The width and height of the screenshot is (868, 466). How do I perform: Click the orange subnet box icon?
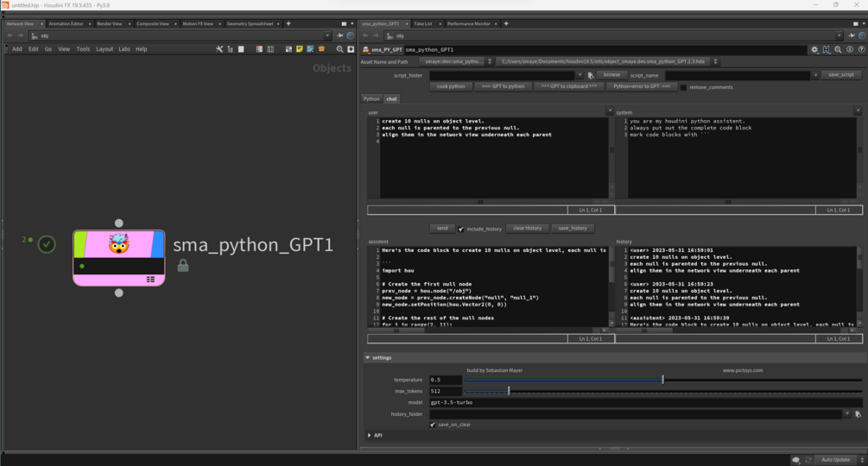pos(321,49)
